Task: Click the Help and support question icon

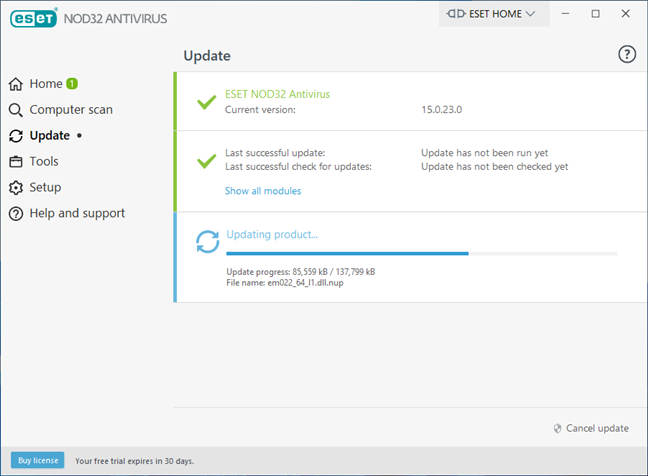Action: click(16, 214)
